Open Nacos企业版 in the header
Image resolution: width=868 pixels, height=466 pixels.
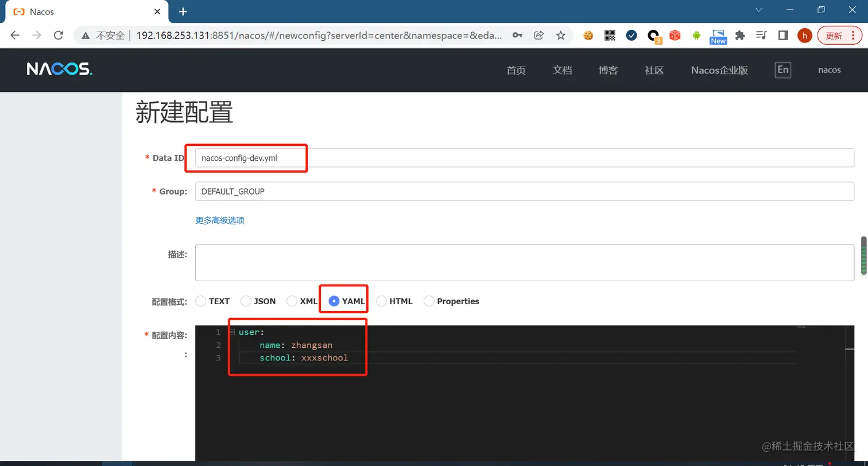tap(719, 70)
